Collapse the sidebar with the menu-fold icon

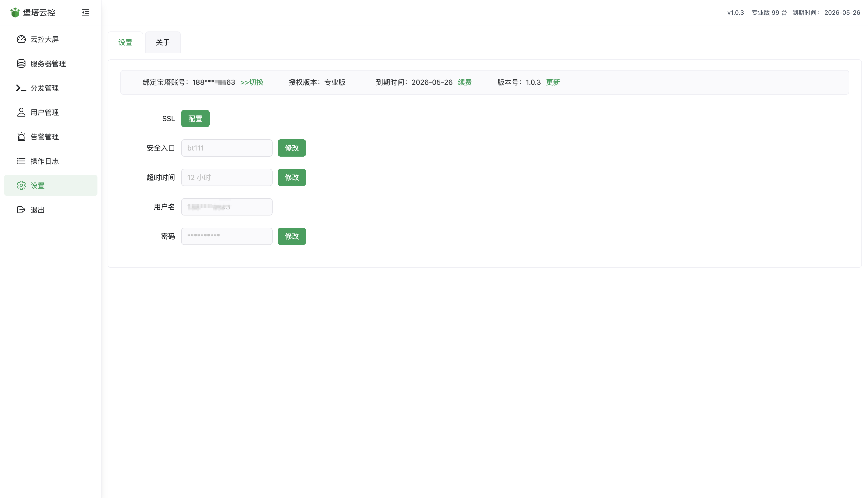pyautogui.click(x=86, y=13)
